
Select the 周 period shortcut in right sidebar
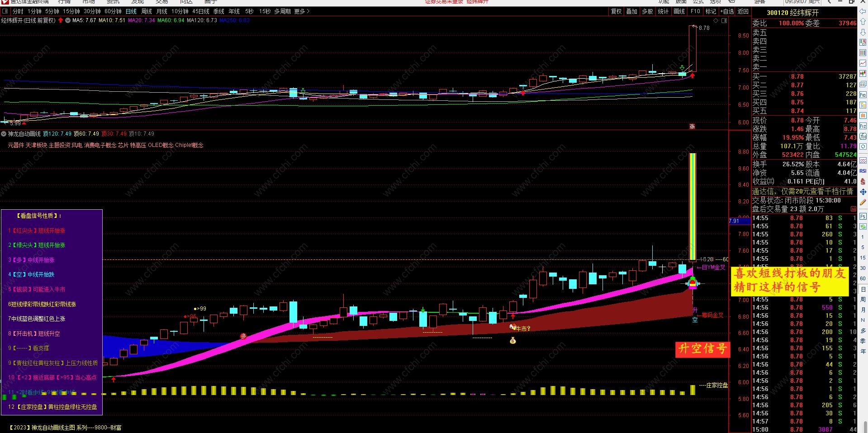(x=863, y=300)
